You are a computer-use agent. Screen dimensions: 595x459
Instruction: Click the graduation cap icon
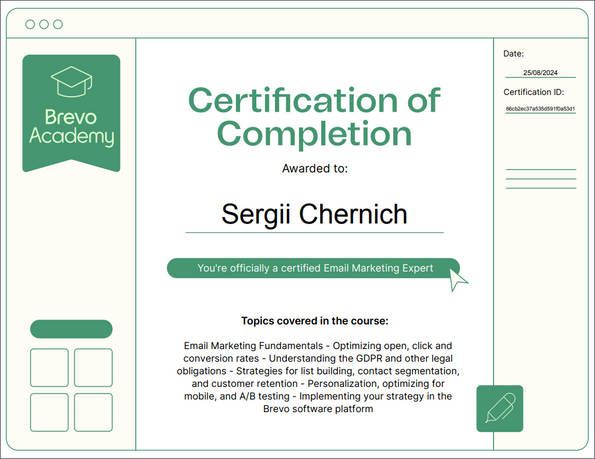[71, 82]
